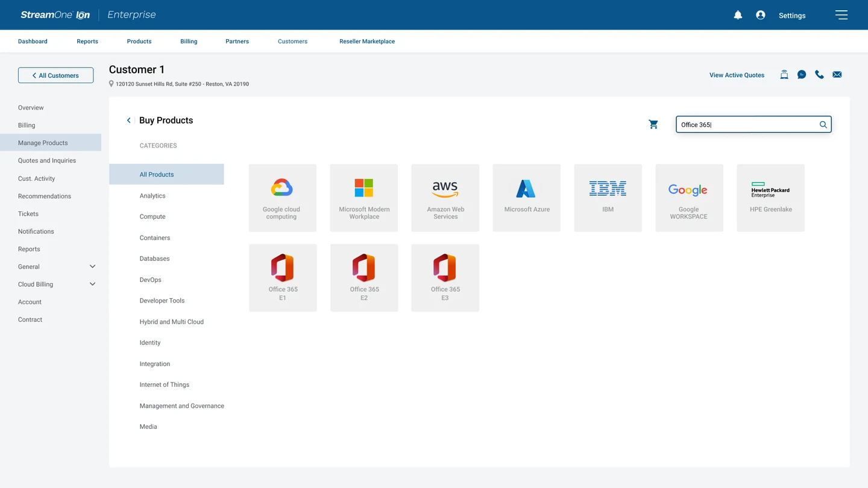Viewport: 868px width, 488px height.
Task: Open Recommendations in the sidebar
Action: click(45, 196)
